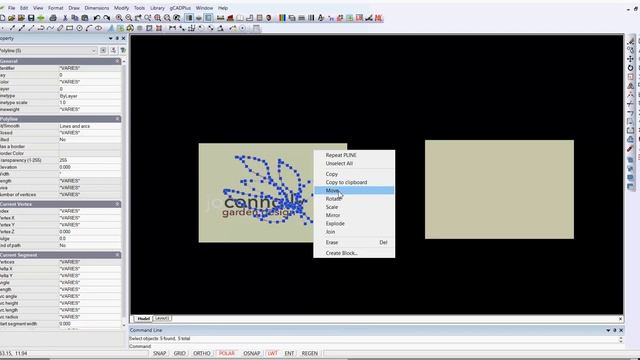
Task: Choose Explode from the context menu
Action: 354,223
